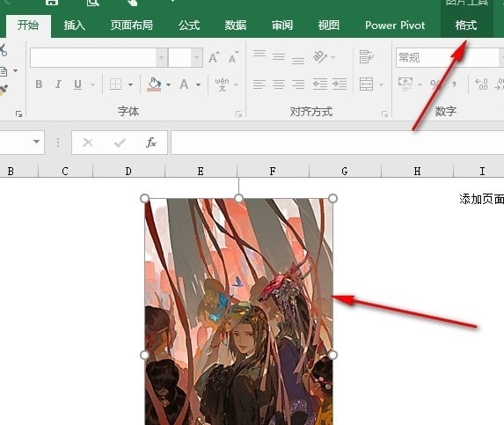Viewport: 504px width, 425px height.
Task: Align text right
Action: tap(298, 84)
